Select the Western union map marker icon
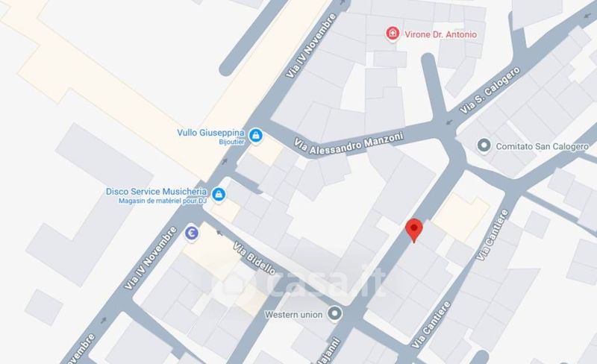 click(x=335, y=314)
